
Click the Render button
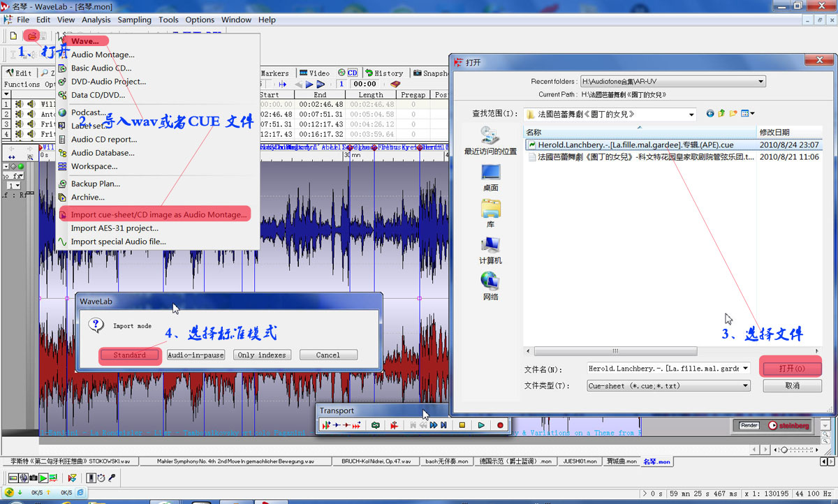[x=749, y=425]
